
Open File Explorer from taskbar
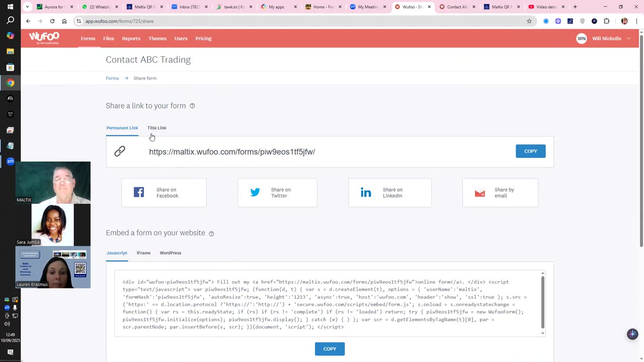coord(10,51)
